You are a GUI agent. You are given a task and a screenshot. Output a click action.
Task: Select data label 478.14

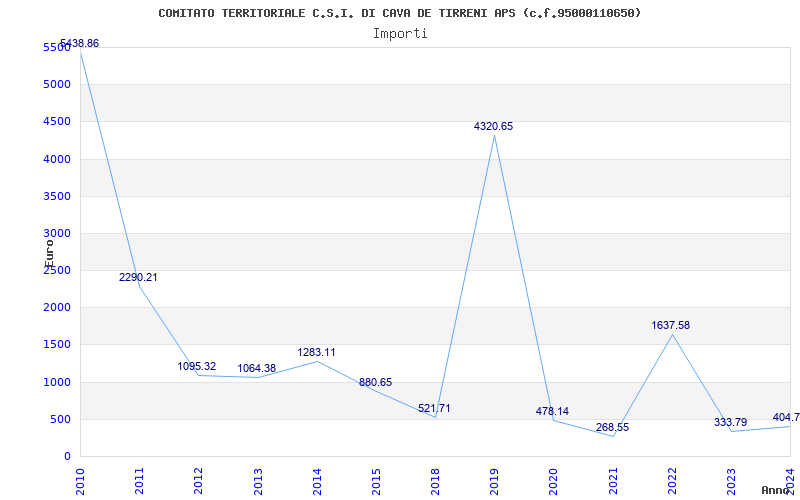(552, 411)
